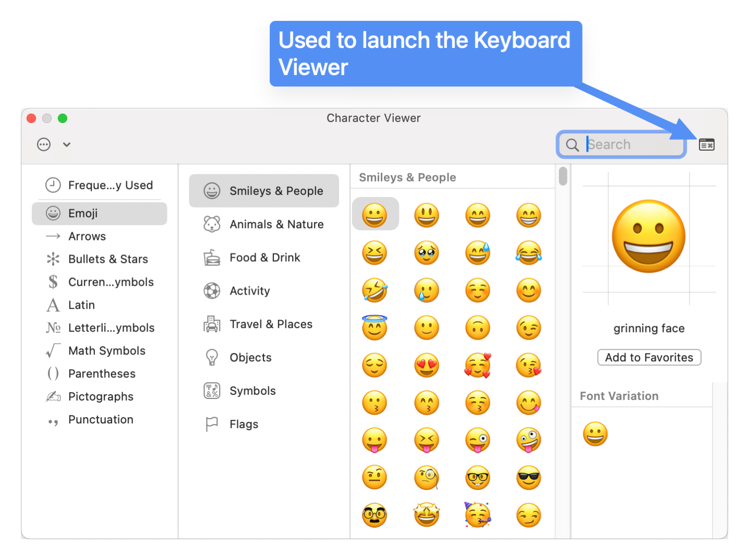The image size is (749, 560).
Task: Open the Bullets & Stars category
Action: pos(107,259)
